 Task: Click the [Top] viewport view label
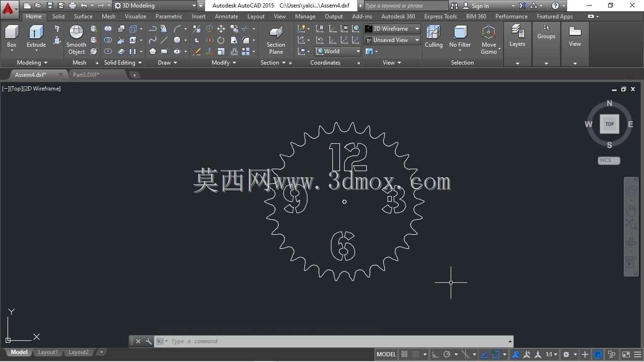(x=17, y=89)
